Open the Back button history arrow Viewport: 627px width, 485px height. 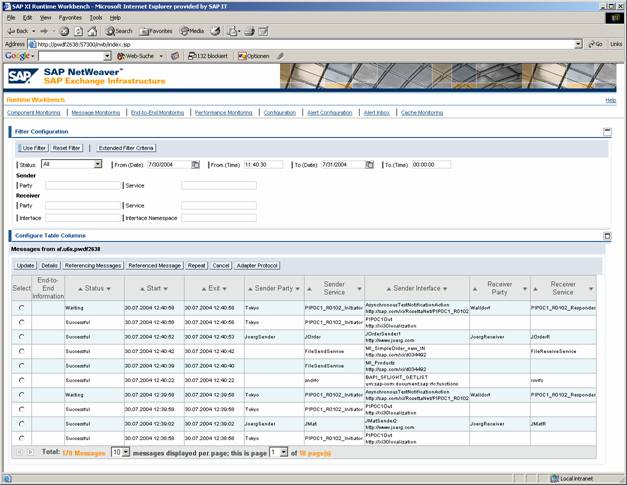34,31
